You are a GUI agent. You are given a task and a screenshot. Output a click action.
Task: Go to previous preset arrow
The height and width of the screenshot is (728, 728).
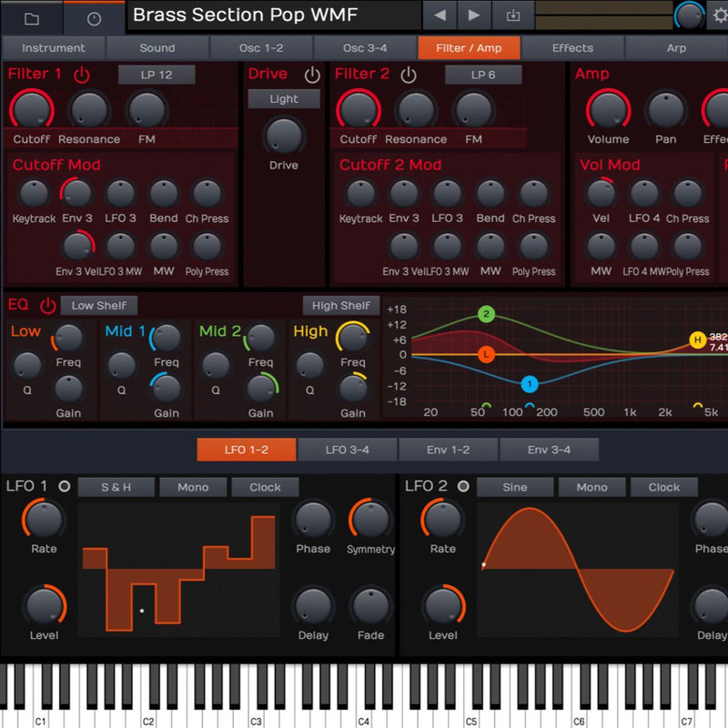click(x=440, y=15)
